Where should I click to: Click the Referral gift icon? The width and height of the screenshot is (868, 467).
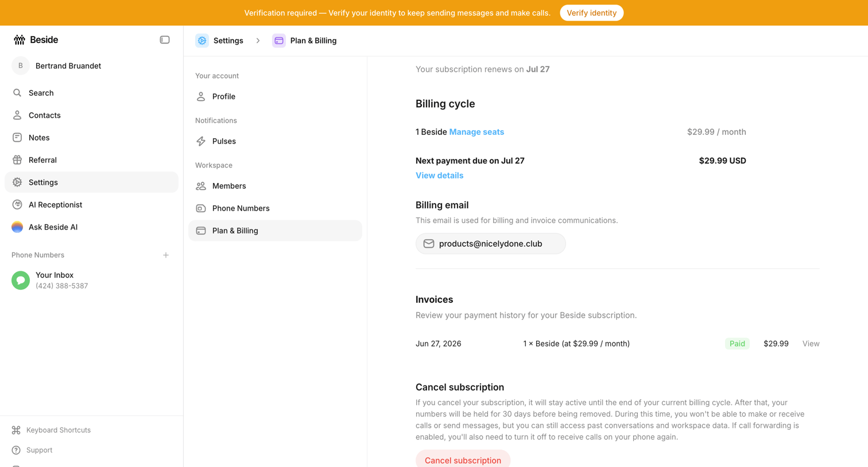pos(17,160)
